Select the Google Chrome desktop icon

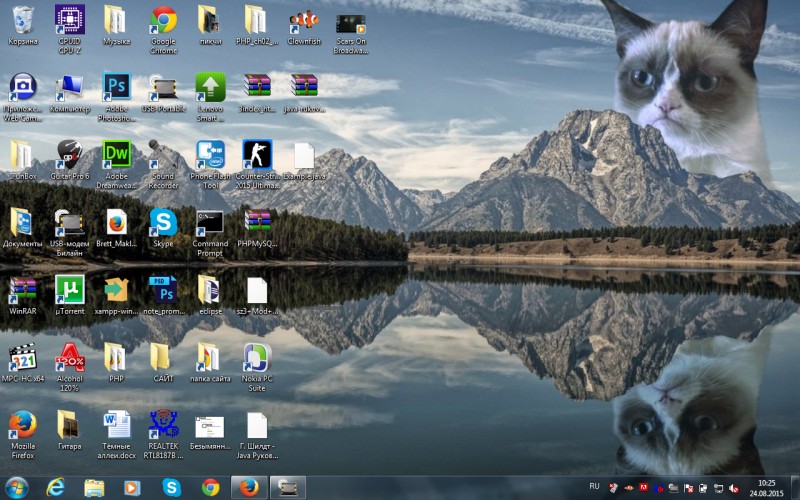pos(163,20)
